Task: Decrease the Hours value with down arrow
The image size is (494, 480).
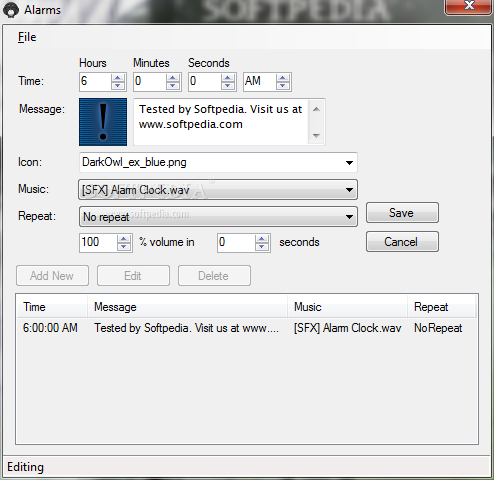Action: click(x=118, y=85)
